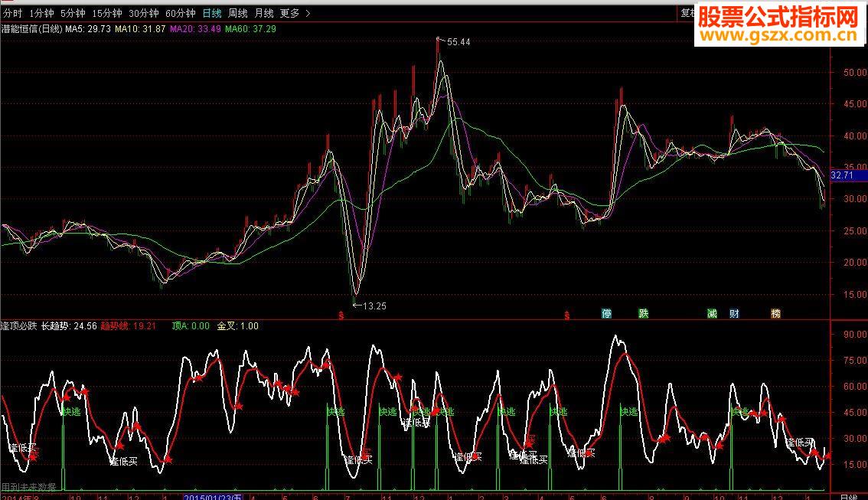The image size is (868, 500).
Task: Click the 用到未来数据 notice text
Action: click(29, 487)
